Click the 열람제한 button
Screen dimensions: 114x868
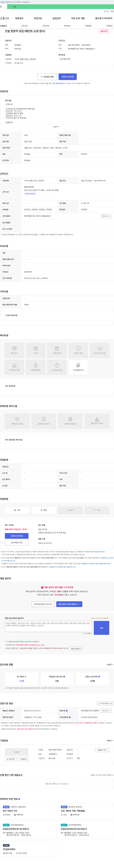click(23, 759)
